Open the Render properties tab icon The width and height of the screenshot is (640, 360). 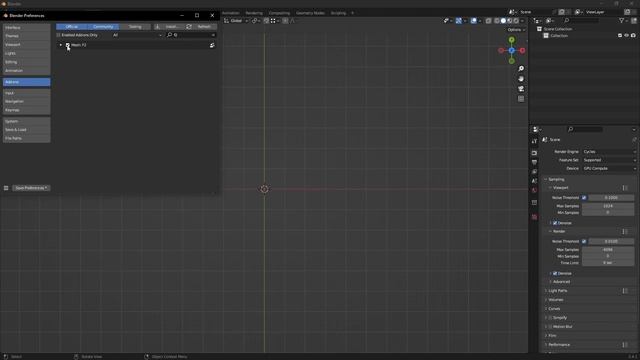(534, 153)
